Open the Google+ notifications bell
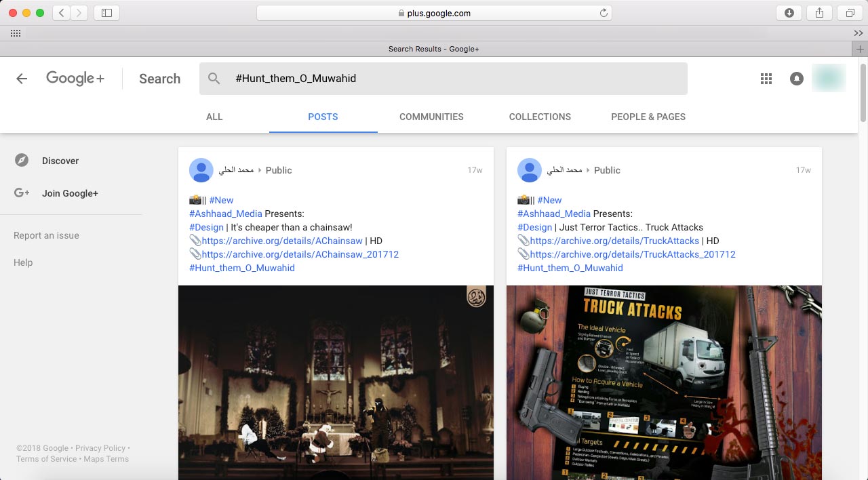This screenshot has width=868, height=480. (797, 79)
